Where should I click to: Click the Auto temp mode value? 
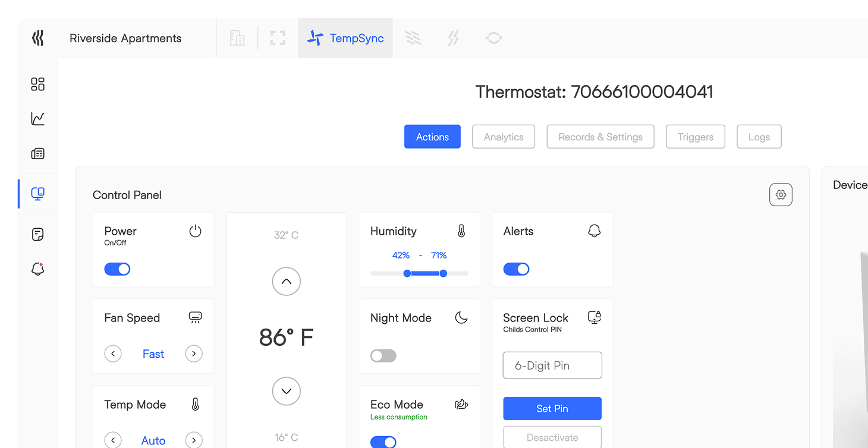click(x=153, y=441)
